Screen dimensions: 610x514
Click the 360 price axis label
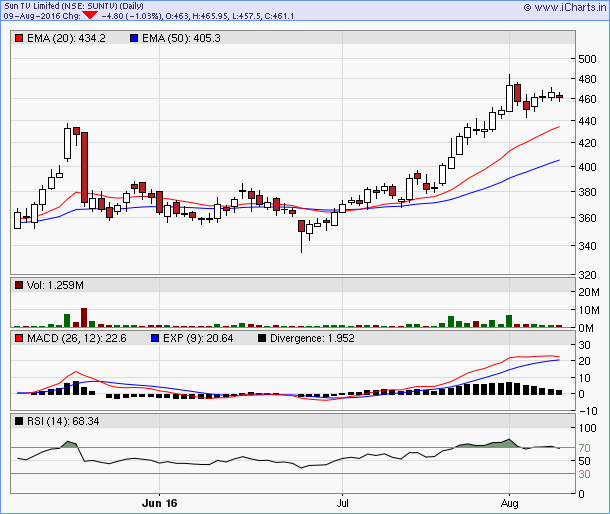(x=587, y=218)
